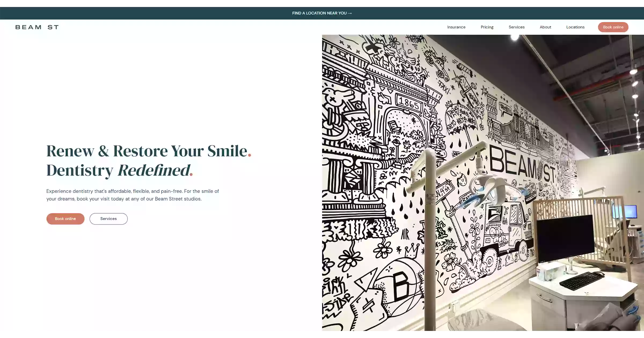Click the BEAM ST logo in the header
The height and width of the screenshot is (338, 644).
click(37, 27)
